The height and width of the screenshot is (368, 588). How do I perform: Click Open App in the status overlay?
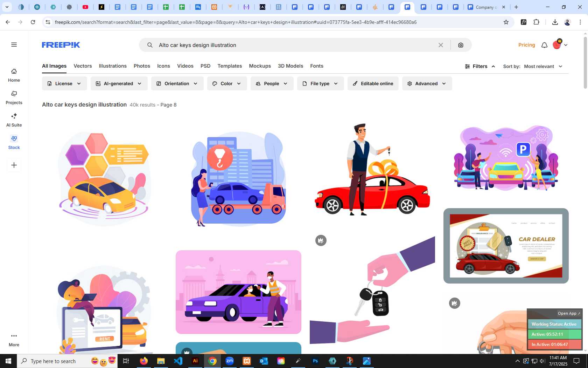point(569,313)
